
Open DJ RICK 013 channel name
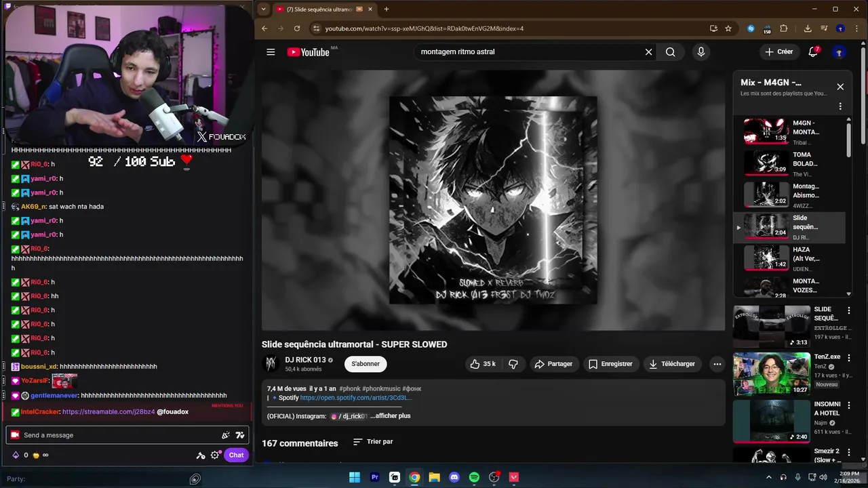tap(305, 360)
